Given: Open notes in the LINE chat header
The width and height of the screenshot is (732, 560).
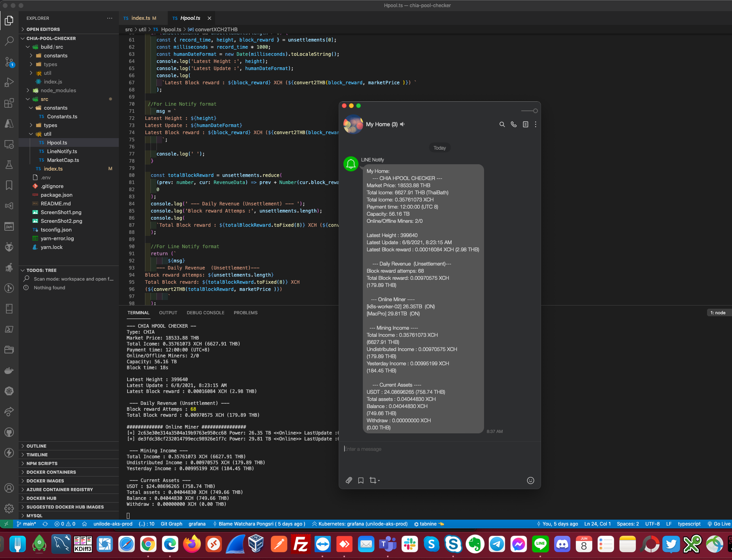Looking at the screenshot, I should (525, 124).
